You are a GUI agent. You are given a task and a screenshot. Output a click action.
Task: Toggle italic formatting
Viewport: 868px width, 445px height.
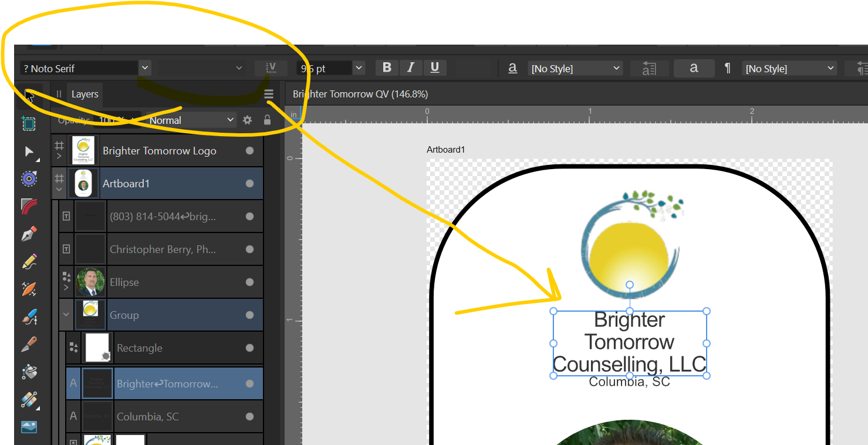tap(411, 68)
